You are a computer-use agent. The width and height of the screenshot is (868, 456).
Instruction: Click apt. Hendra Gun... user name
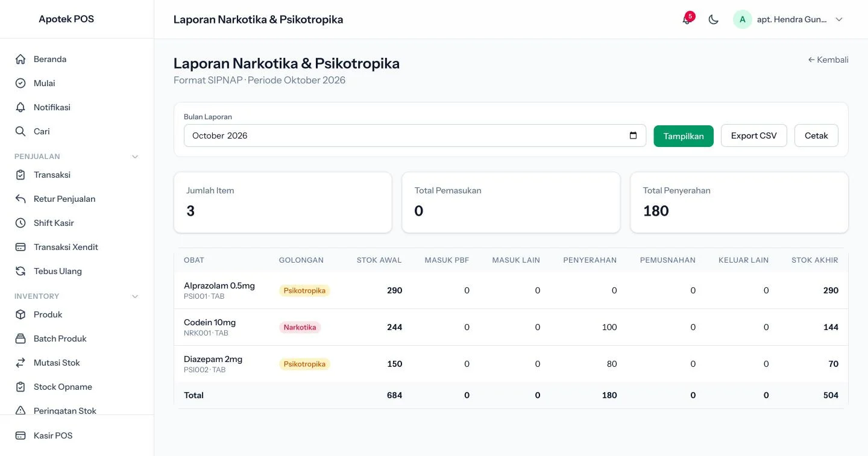click(x=792, y=19)
